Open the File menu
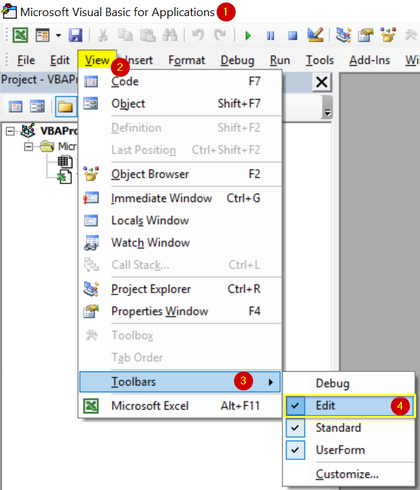This screenshot has width=420, height=490. 26,60
